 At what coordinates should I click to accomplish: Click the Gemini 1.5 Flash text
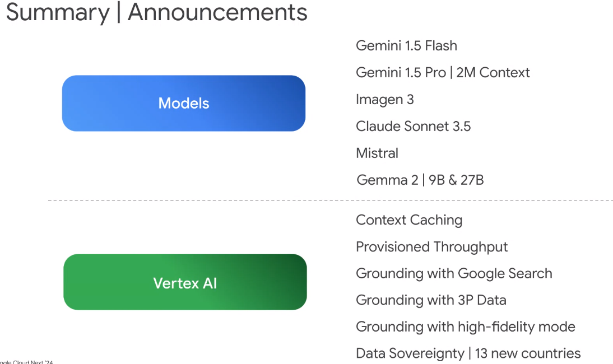[x=406, y=46]
